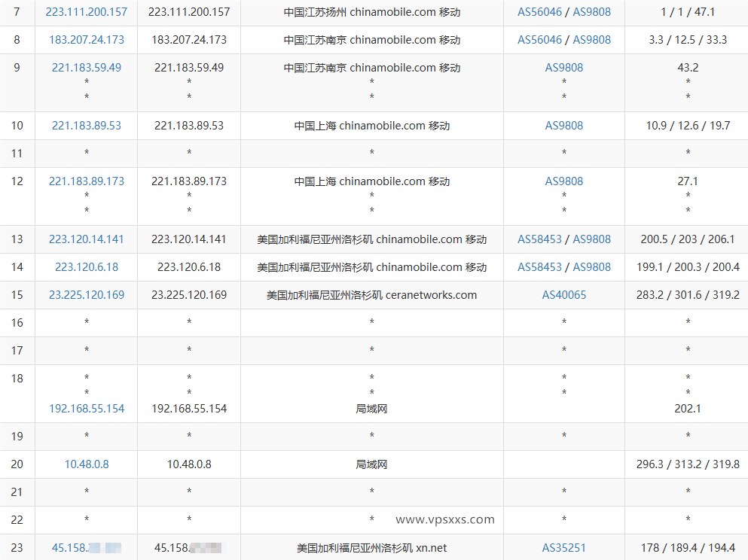The width and height of the screenshot is (748, 560).
Task: Open IP link 221.183.89.173
Action: click(87, 181)
